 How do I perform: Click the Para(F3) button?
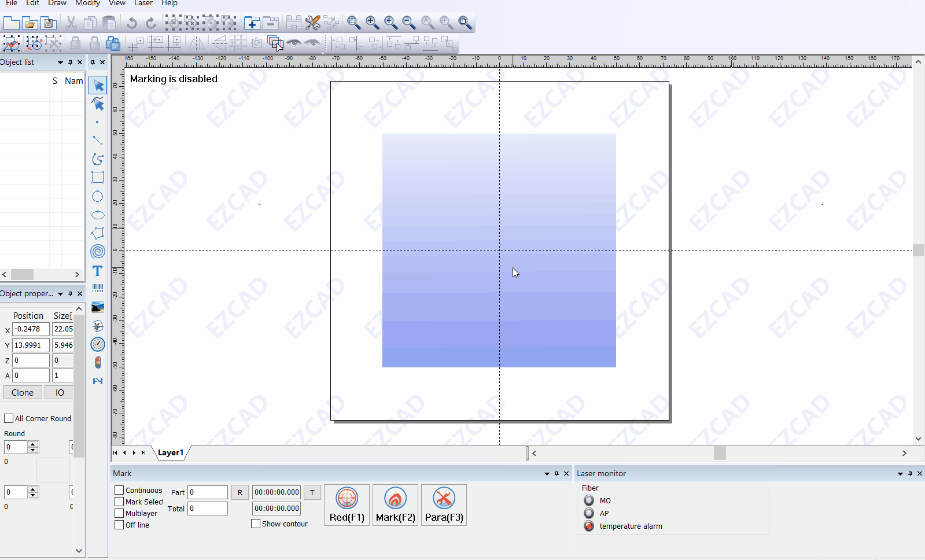(444, 505)
